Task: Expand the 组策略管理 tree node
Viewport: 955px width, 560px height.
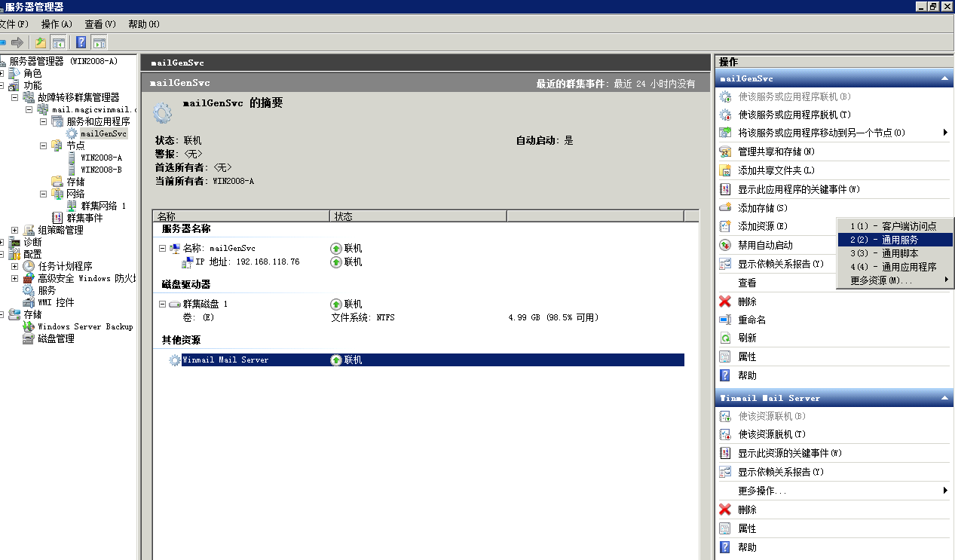Action: point(14,230)
